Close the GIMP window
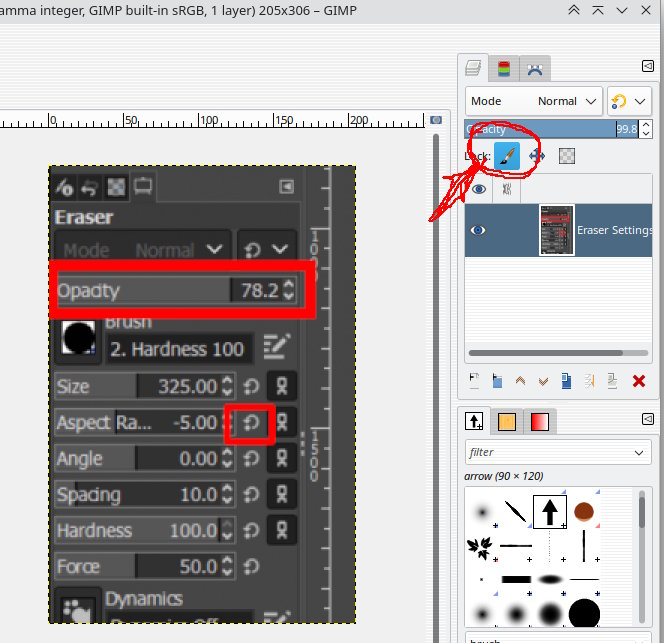The image size is (664, 643). click(x=646, y=10)
